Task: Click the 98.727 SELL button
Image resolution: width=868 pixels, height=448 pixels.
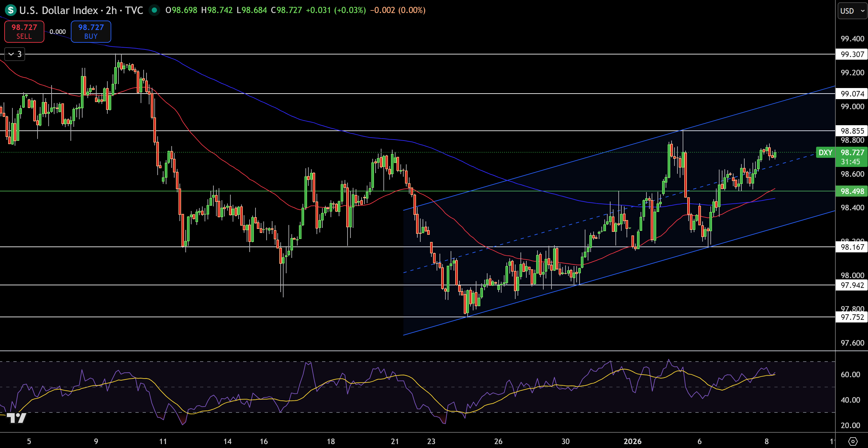Action: point(24,32)
